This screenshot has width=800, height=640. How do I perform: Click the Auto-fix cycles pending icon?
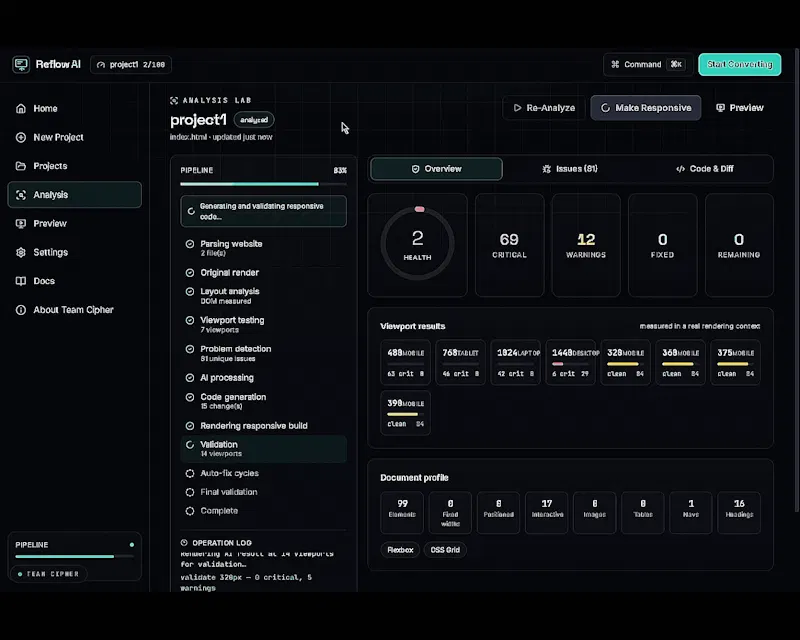tap(190, 474)
